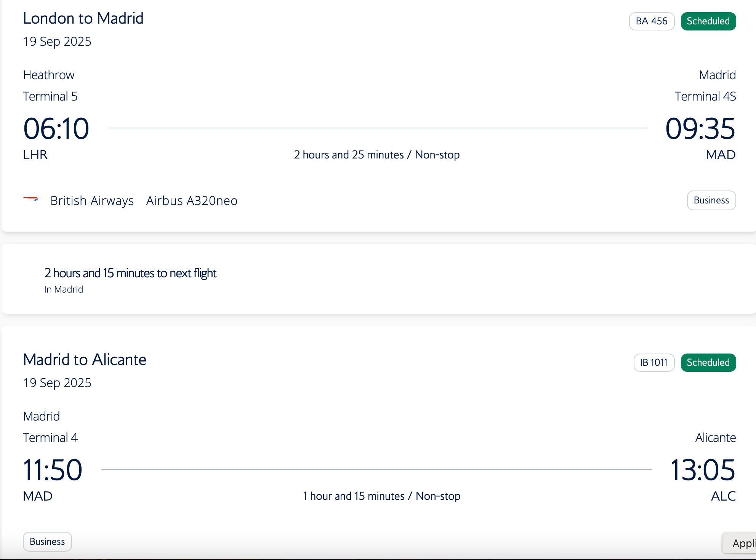Select the 2 hours 15 minutes layover text
Viewport: 756px width, 560px height.
[130, 273]
